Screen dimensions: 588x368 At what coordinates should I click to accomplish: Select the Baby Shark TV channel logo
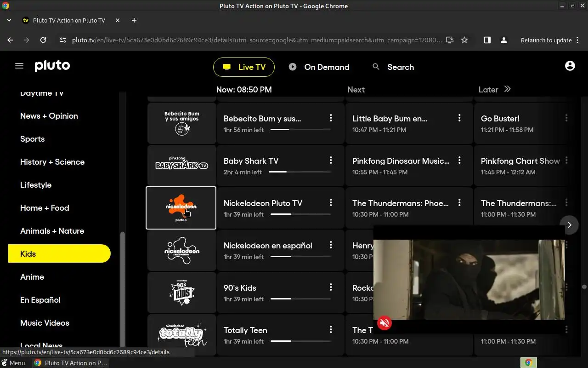[x=181, y=166]
